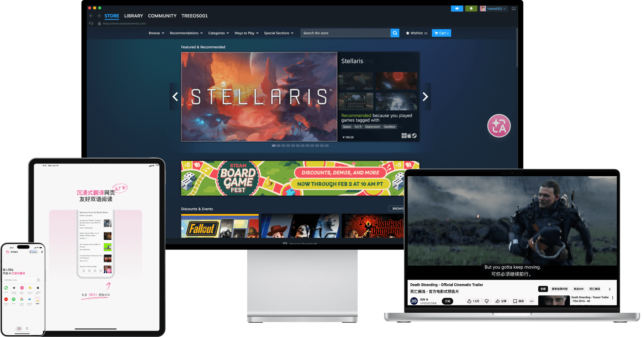Open the COMMUNITY tab

coord(162,16)
